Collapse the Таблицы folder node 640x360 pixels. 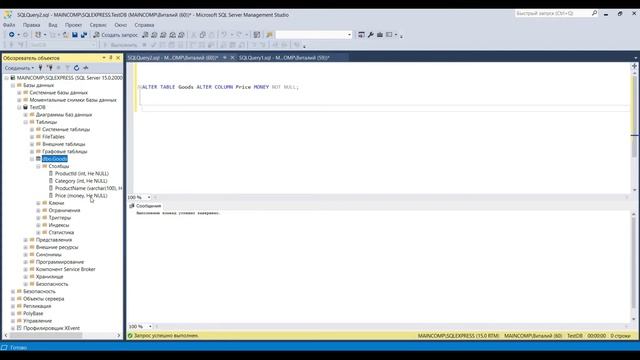[26, 122]
